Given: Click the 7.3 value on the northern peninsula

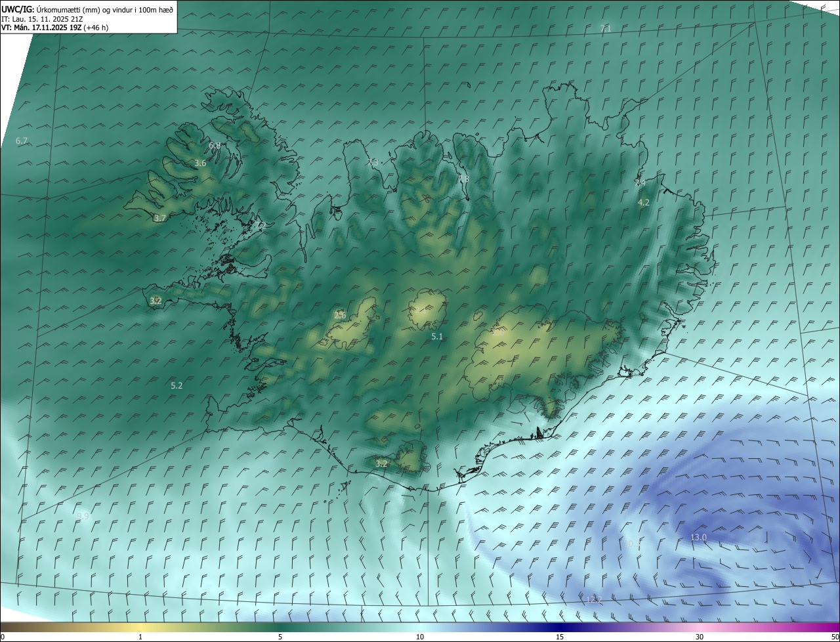Looking at the screenshot, I should [372, 162].
